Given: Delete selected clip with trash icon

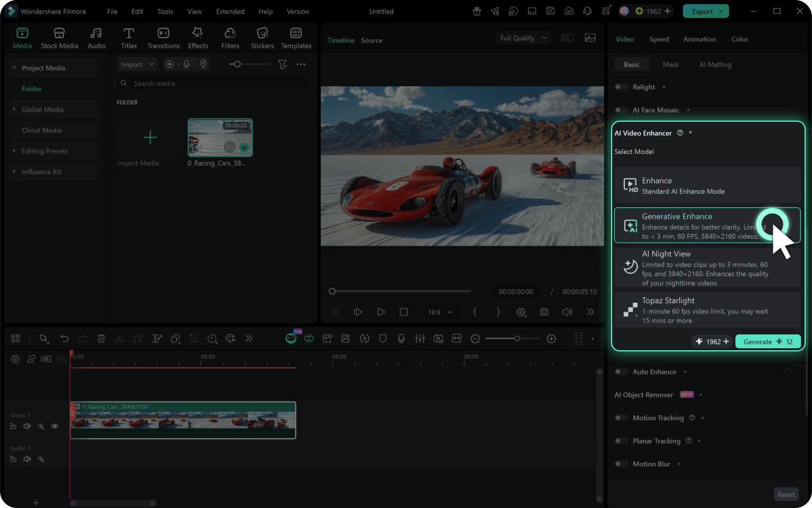Looking at the screenshot, I should (x=101, y=339).
